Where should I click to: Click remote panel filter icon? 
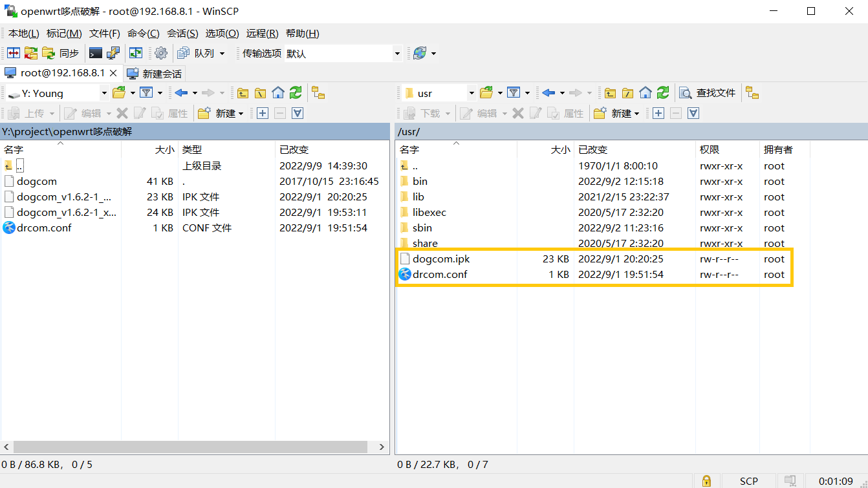point(514,93)
